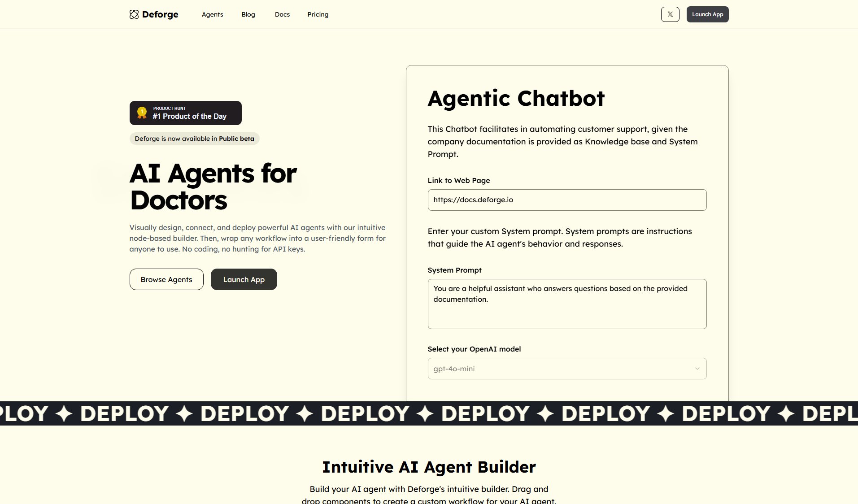Click the Browse Agents button

166,279
